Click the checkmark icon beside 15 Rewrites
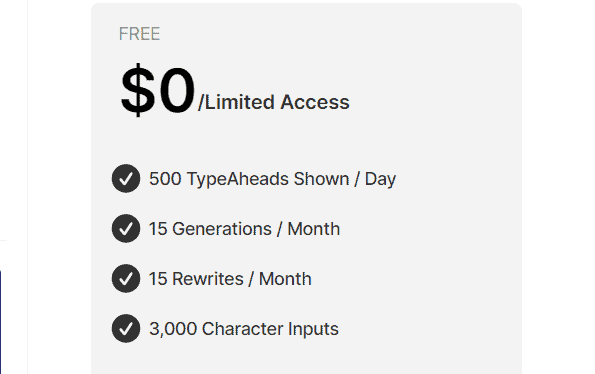 126,278
